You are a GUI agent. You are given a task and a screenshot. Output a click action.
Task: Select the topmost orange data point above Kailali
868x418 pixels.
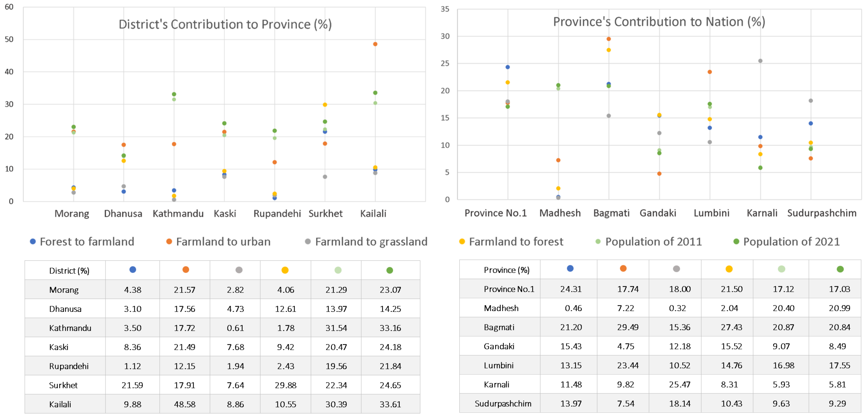tap(375, 44)
